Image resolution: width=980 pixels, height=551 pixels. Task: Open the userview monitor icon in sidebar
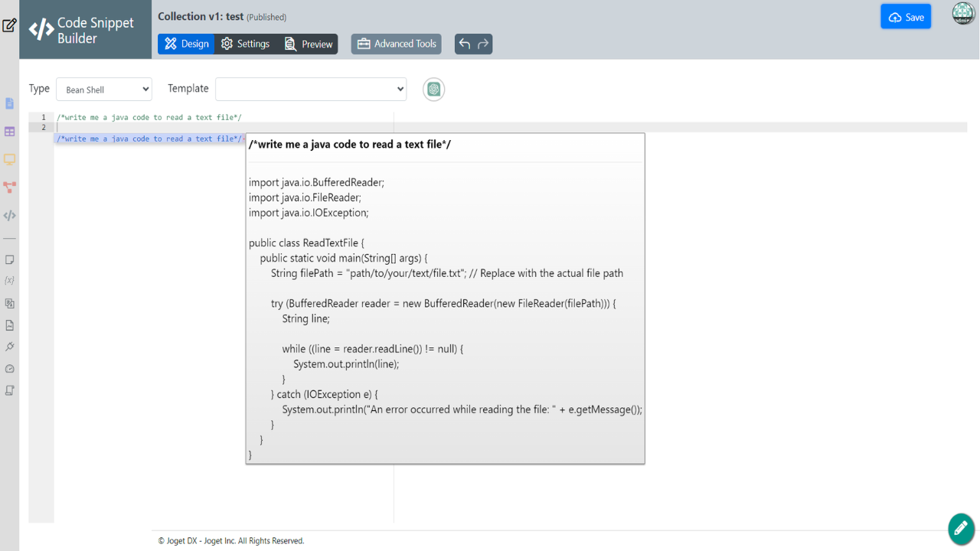coord(10,159)
